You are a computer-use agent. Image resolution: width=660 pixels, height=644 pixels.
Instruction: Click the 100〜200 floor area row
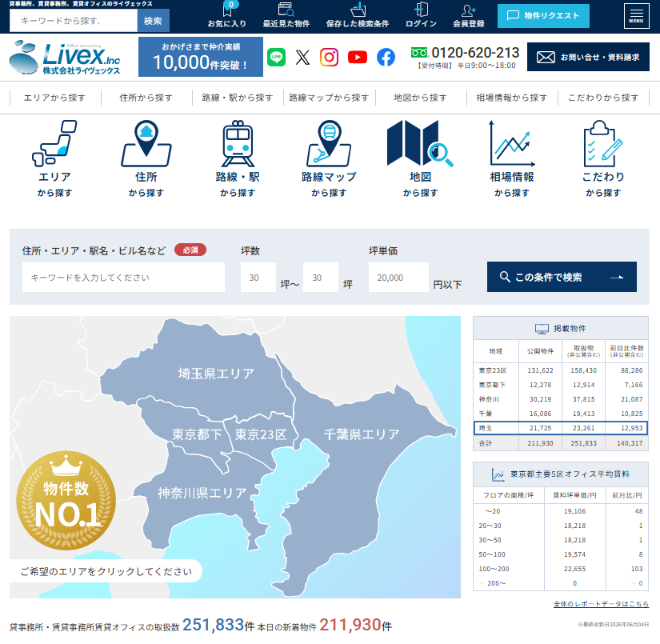(x=561, y=569)
